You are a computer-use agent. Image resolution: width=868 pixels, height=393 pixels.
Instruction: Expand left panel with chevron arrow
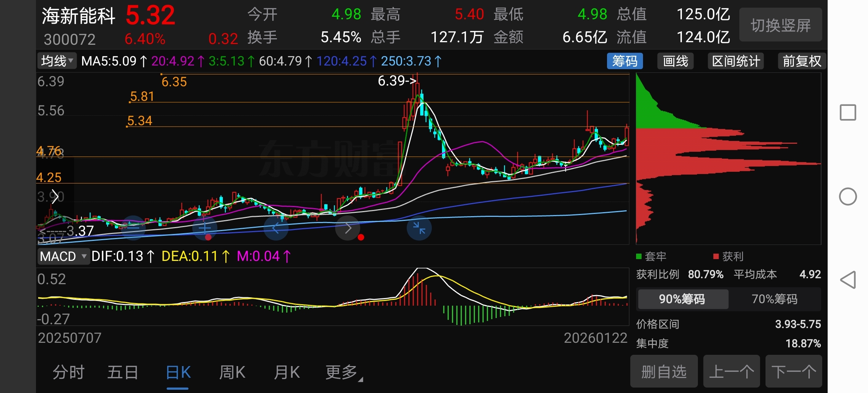tap(55, 197)
